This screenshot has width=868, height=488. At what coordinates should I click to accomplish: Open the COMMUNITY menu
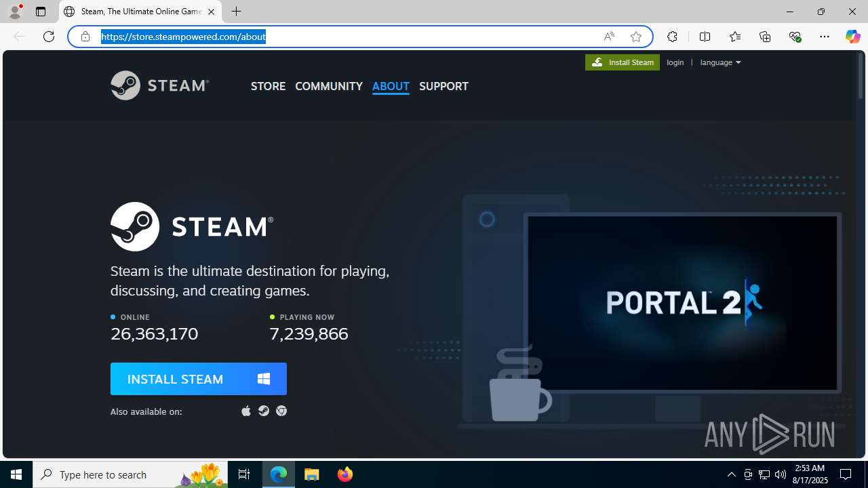click(329, 86)
